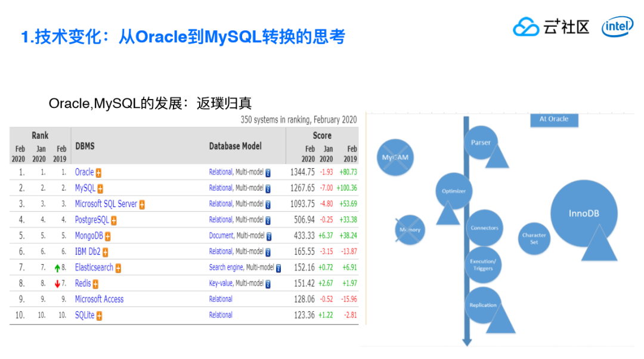
Task: Open the Microsoft SQL Server link
Action: coord(106,204)
